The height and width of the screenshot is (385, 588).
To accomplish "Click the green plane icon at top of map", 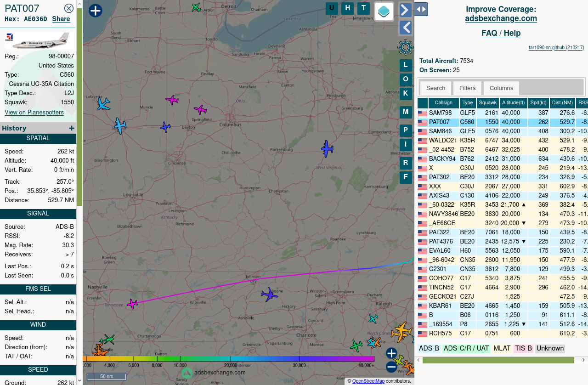I will pyautogui.click(x=196, y=7).
